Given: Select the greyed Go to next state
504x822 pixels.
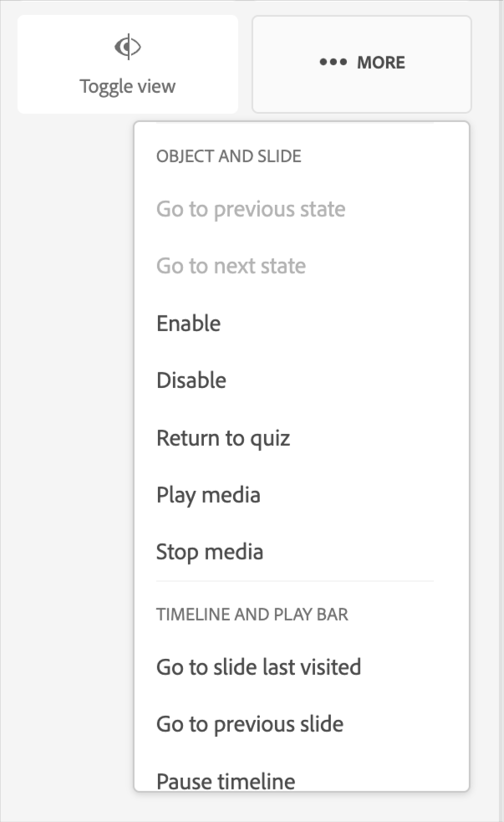Looking at the screenshot, I should pyautogui.click(x=231, y=266).
